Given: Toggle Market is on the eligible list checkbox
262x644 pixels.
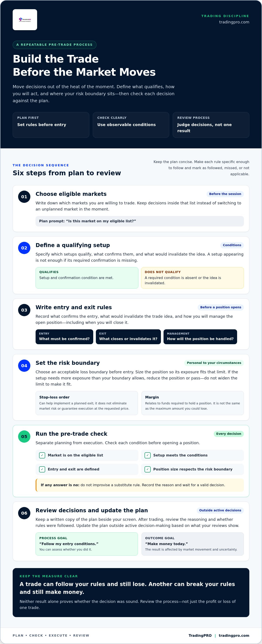Looking at the screenshot, I should tap(42, 456).
